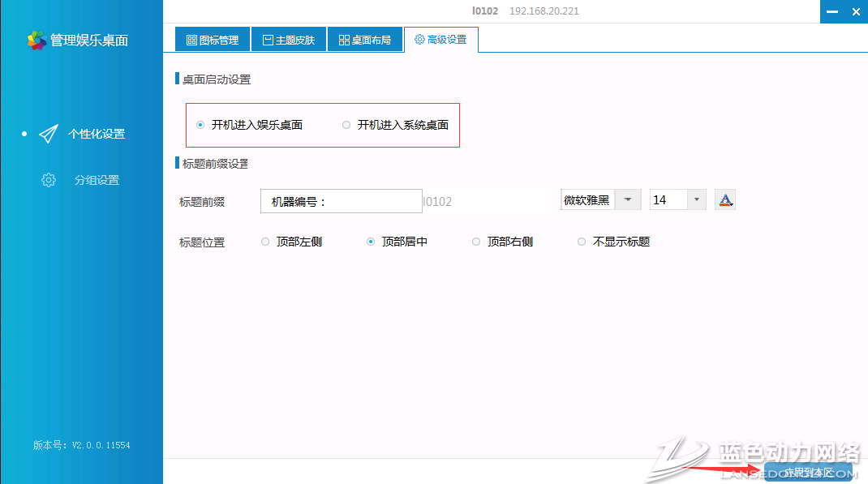The height and width of the screenshot is (484, 868).
Task: Switch to the 主题皮肤 tab
Action: click(x=288, y=38)
